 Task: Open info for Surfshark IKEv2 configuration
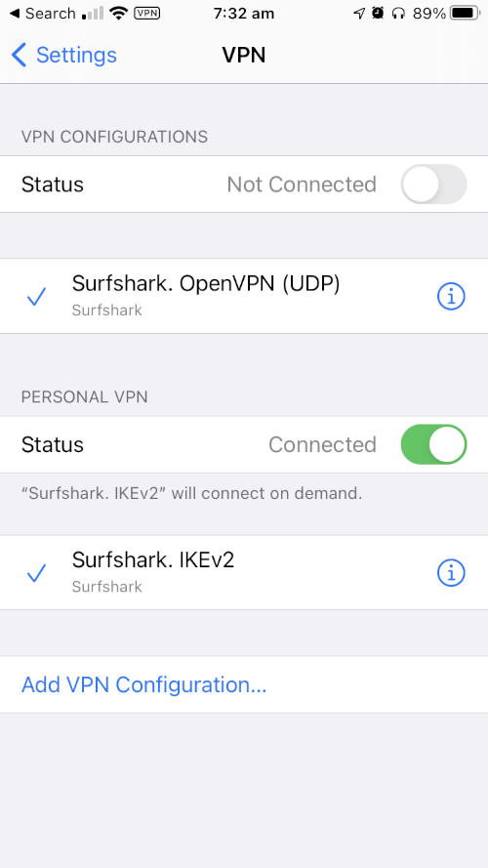[451, 573]
